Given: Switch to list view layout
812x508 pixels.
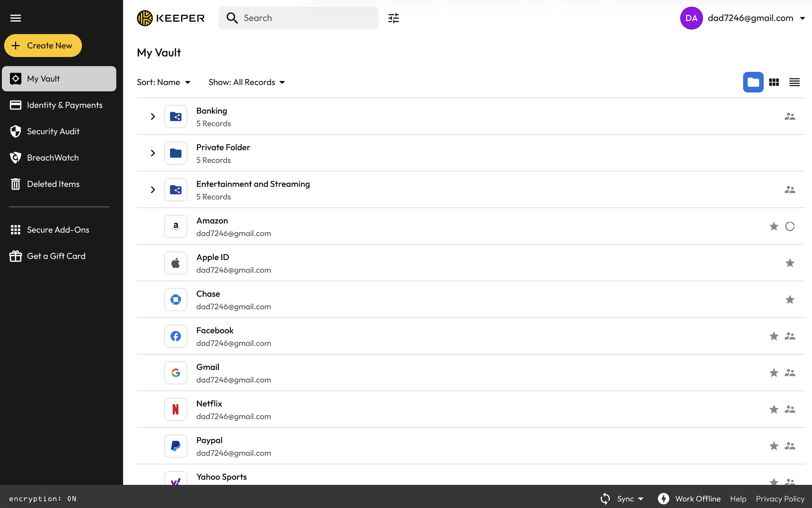Looking at the screenshot, I should [794, 82].
